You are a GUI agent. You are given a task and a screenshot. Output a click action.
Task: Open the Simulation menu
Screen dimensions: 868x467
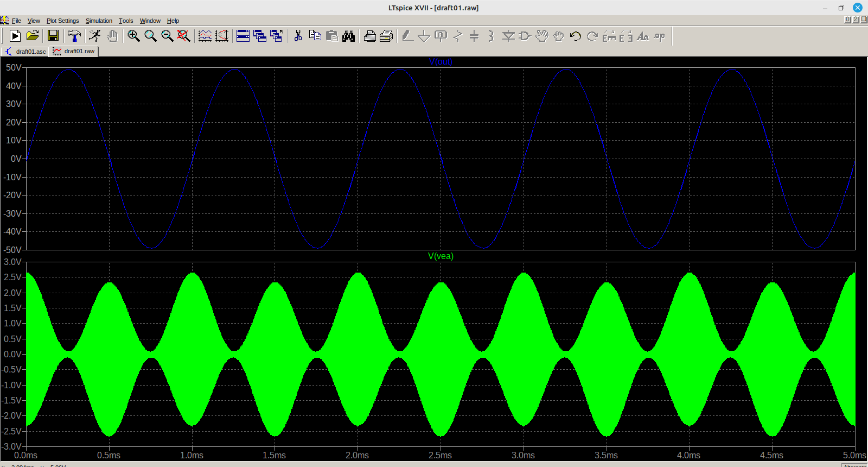click(99, 21)
